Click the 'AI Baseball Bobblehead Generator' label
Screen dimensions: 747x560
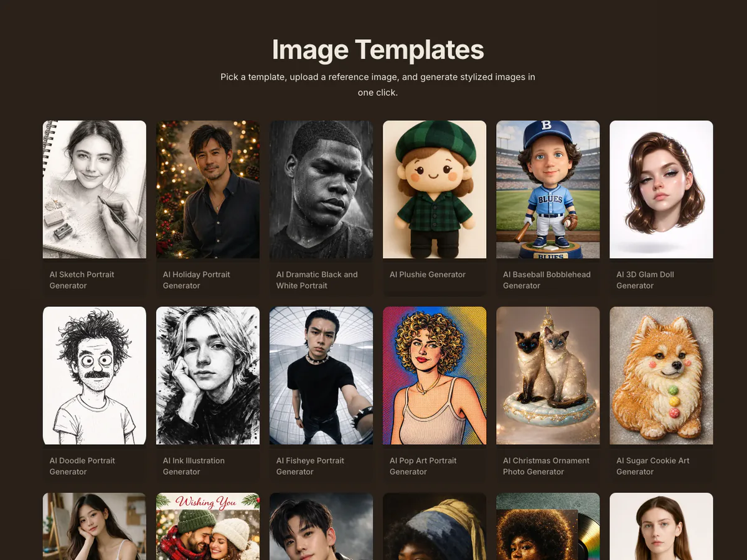[547, 280]
